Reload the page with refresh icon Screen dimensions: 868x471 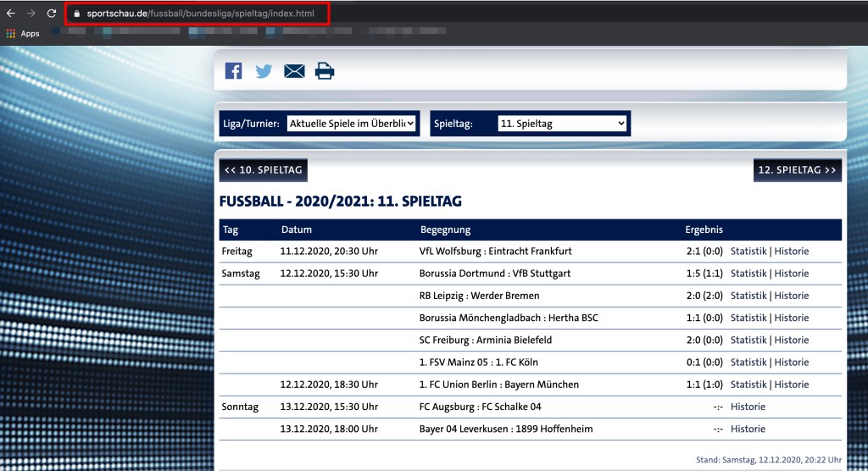click(x=52, y=14)
